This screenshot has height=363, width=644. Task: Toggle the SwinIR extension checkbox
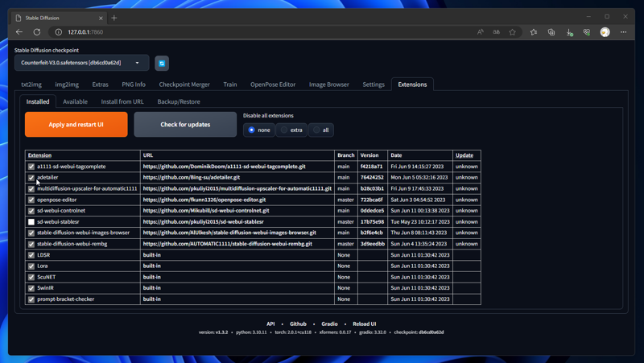point(31,288)
